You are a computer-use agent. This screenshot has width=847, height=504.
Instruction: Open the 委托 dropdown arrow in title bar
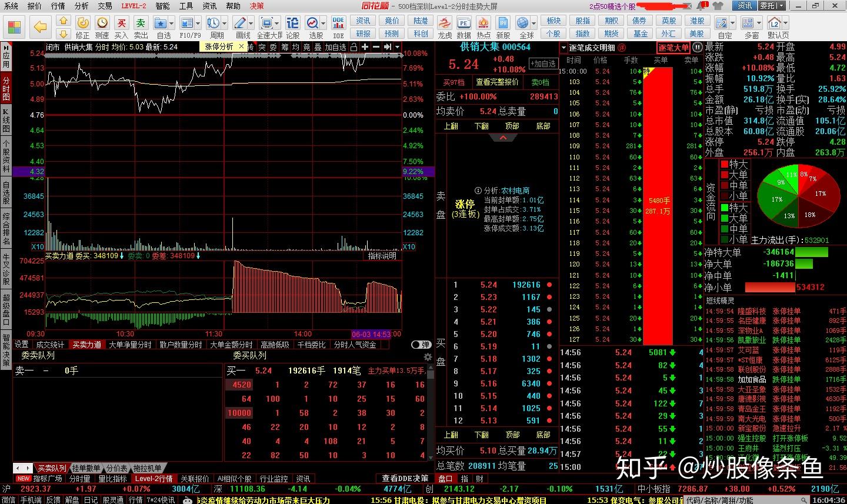(x=781, y=6)
